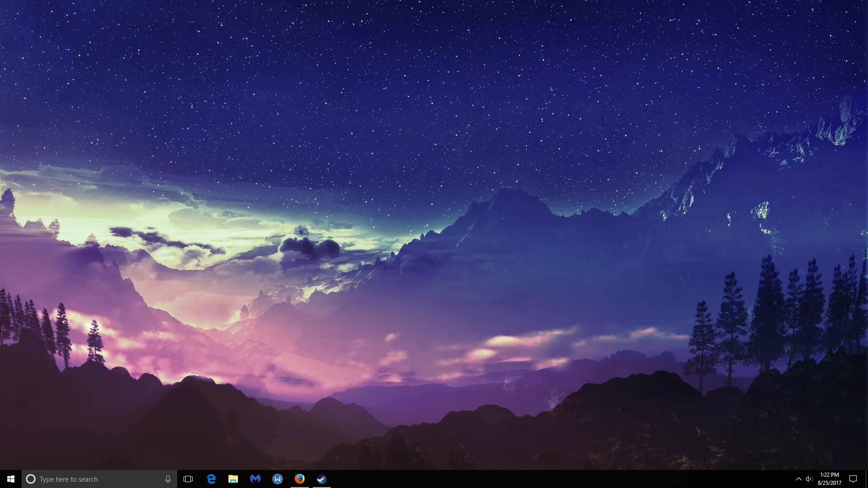This screenshot has height=488, width=868.
Task: Click the pine trees on the wallpaper's right
Action: 769,316
